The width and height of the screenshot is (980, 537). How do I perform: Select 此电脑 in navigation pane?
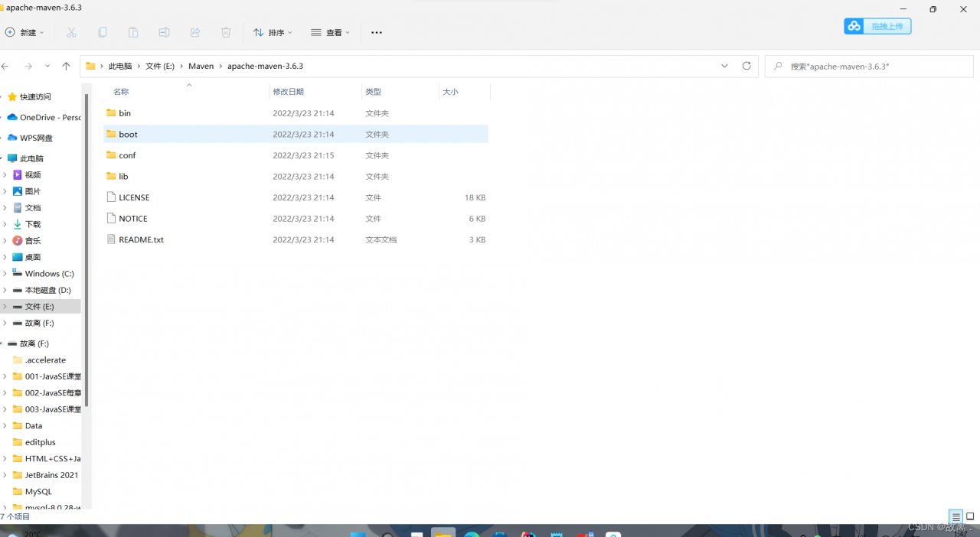tap(31, 158)
